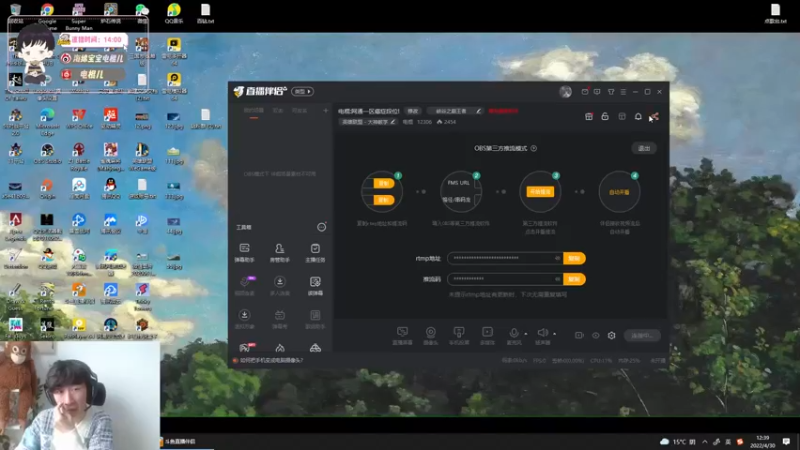Copy the rtmp address with orange button
This screenshot has height=450, width=800.
(574, 259)
